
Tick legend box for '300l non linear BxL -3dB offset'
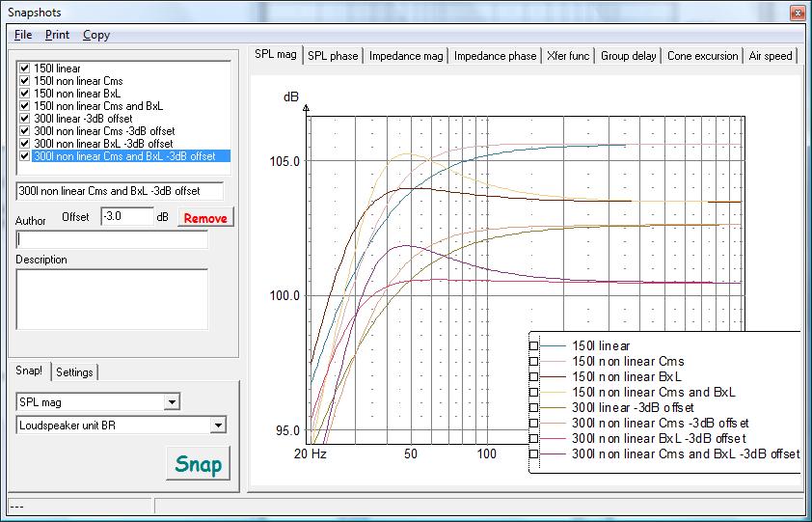pos(533,439)
